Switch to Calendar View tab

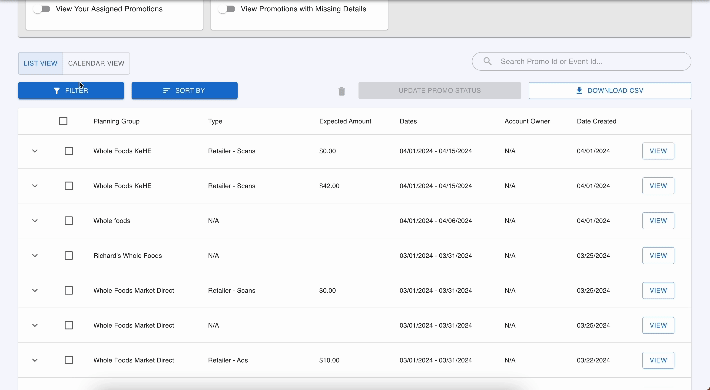(x=96, y=63)
